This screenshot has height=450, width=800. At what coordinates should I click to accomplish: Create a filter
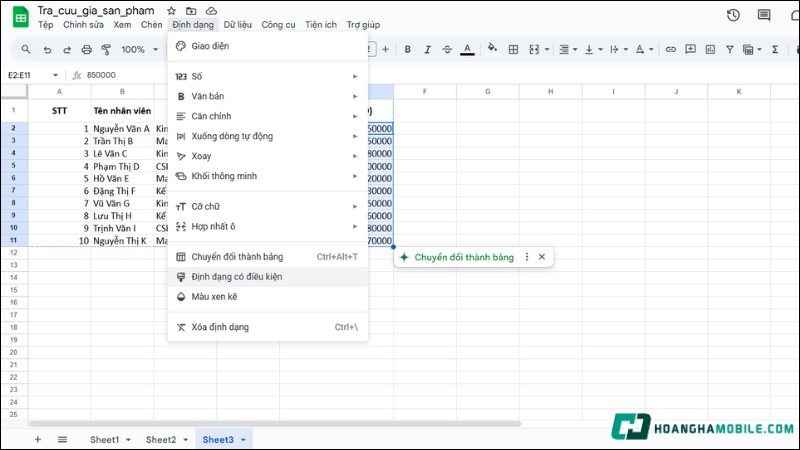730,49
